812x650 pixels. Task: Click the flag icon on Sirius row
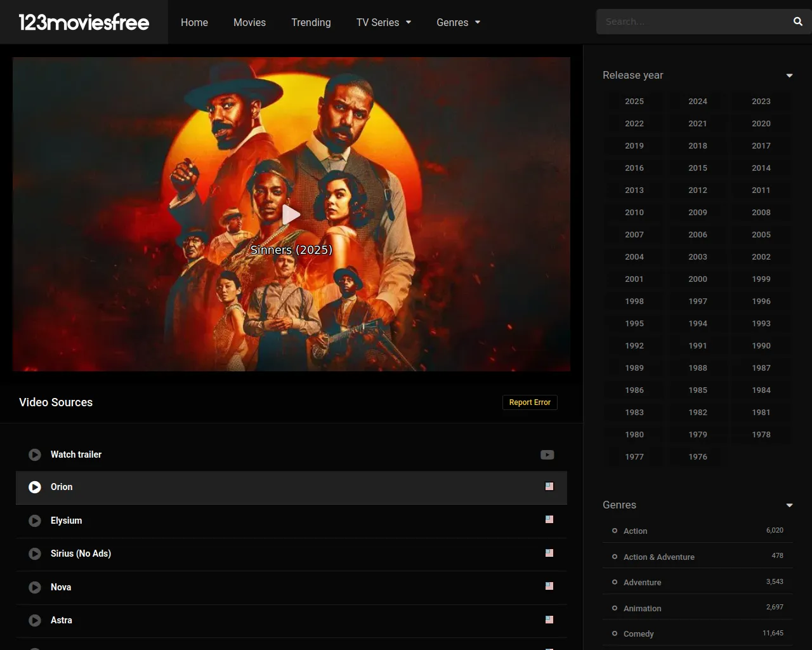click(x=549, y=553)
